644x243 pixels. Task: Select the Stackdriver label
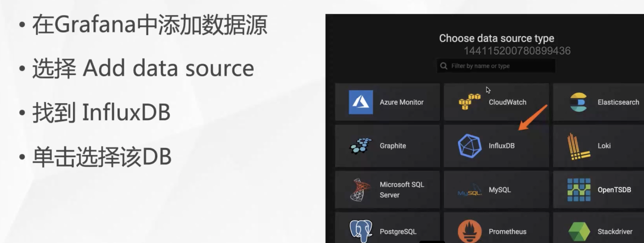(615, 232)
